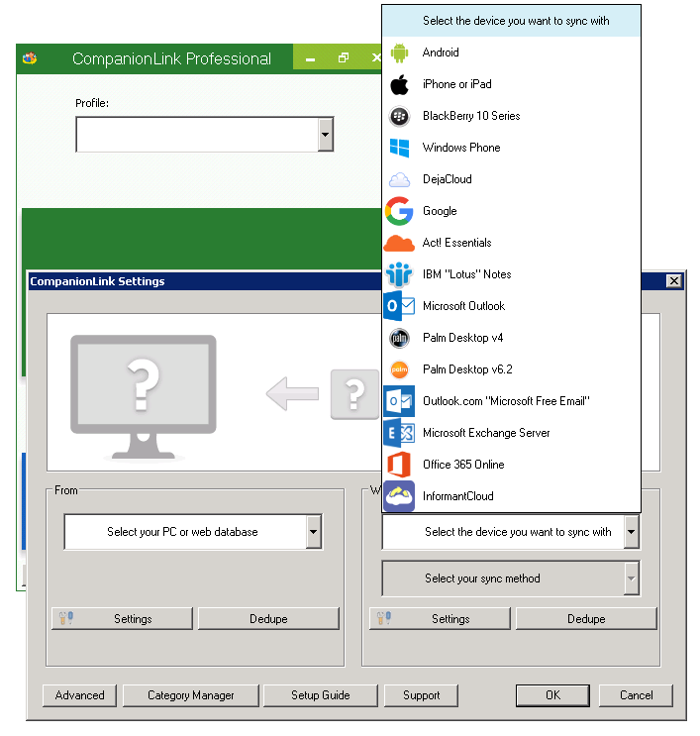Select Microsoft Outlook text entry
The height and width of the screenshot is (736, 700).
tap(463, 306)
